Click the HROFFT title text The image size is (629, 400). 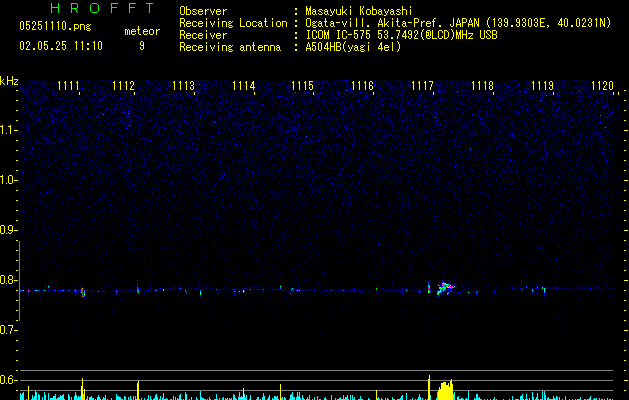(103, 8)
